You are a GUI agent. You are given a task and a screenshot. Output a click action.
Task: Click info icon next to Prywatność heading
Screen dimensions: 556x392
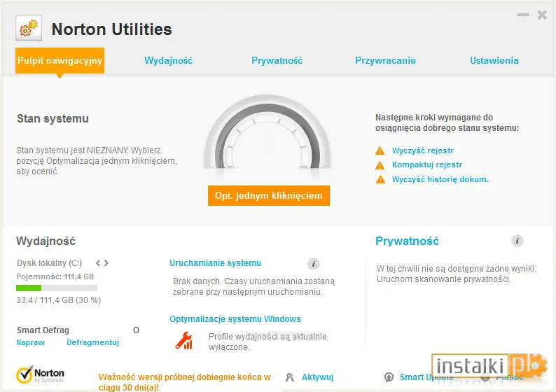[517, 241]
